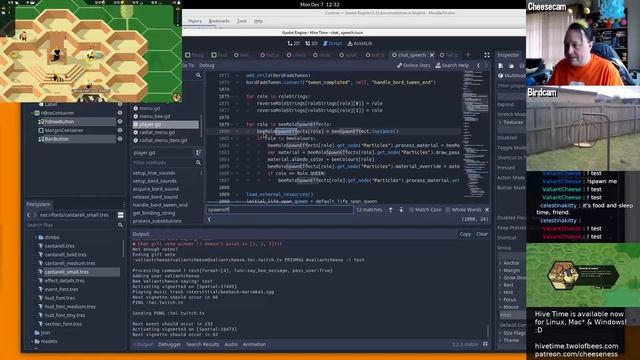Viewport: 640px width, 360px height.
Task: Open Help menu in Firefox window
Action: (x=258, y=21)
